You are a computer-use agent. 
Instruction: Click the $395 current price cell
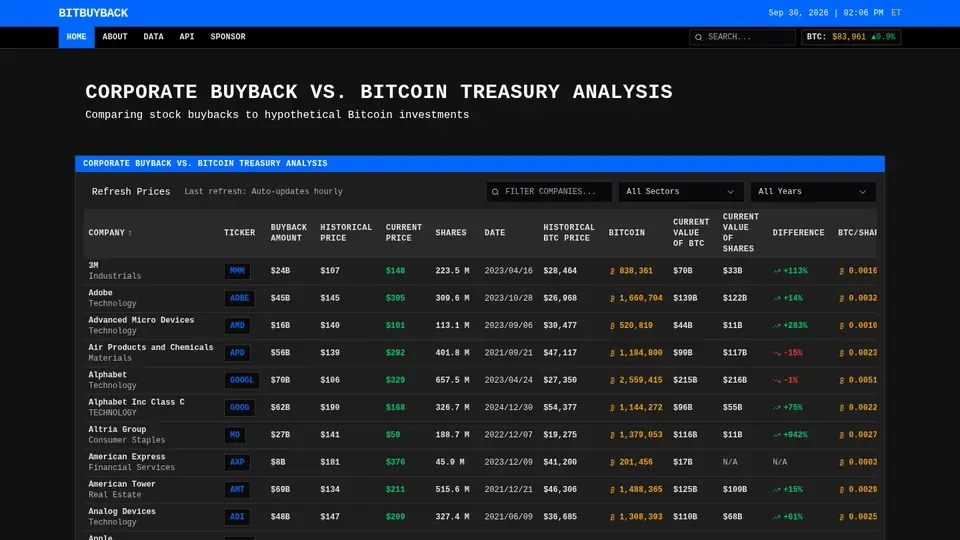pyautogui.click(x=396, y=298)
